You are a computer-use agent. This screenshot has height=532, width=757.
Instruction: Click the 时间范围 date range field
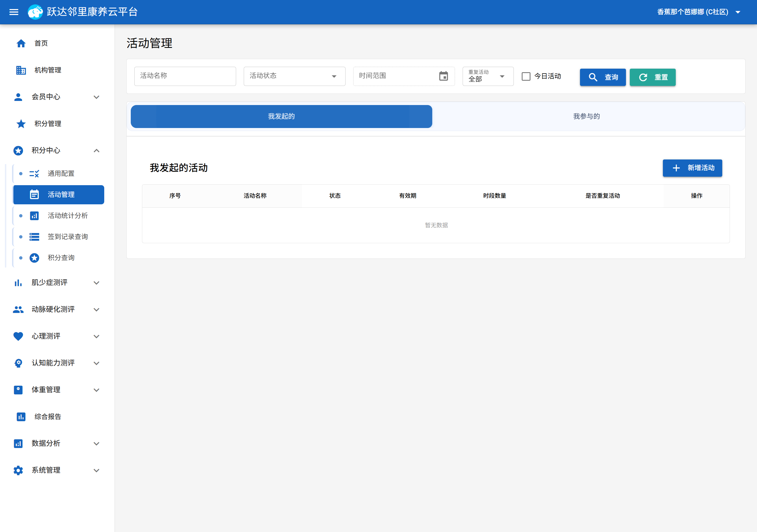point(404,76)
